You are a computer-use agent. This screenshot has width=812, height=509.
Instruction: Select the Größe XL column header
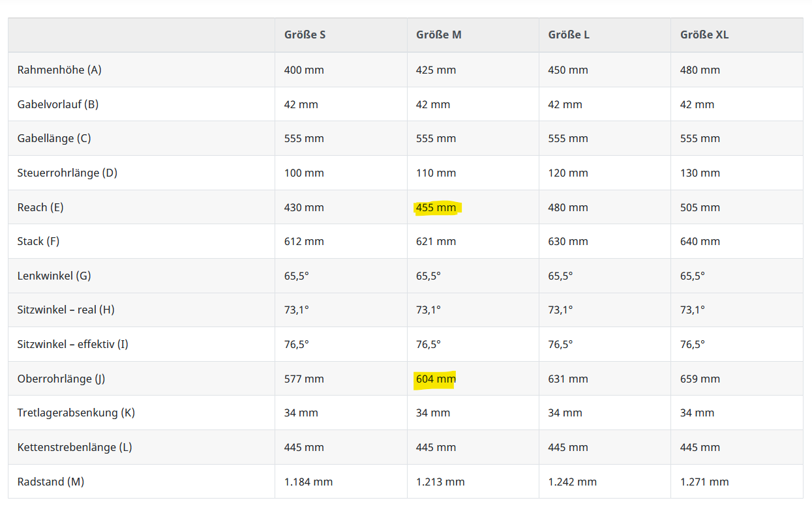tap(704, 35)
